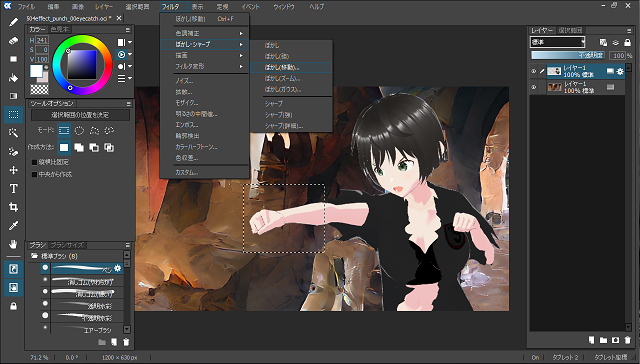Toggle the transparency-protect icon in layer panel
The width and height of the screenshot is (640, 364).
tap(603, 42)
